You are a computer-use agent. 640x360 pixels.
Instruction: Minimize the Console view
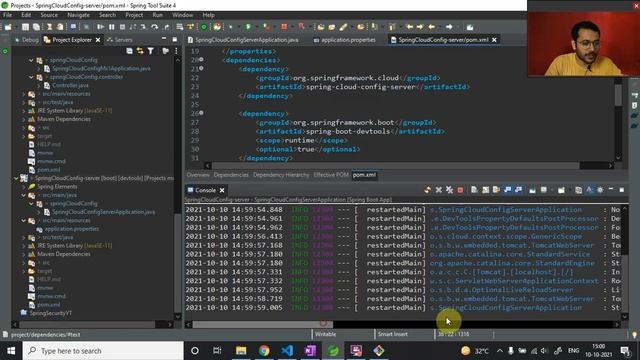click(x=611, y=189)
